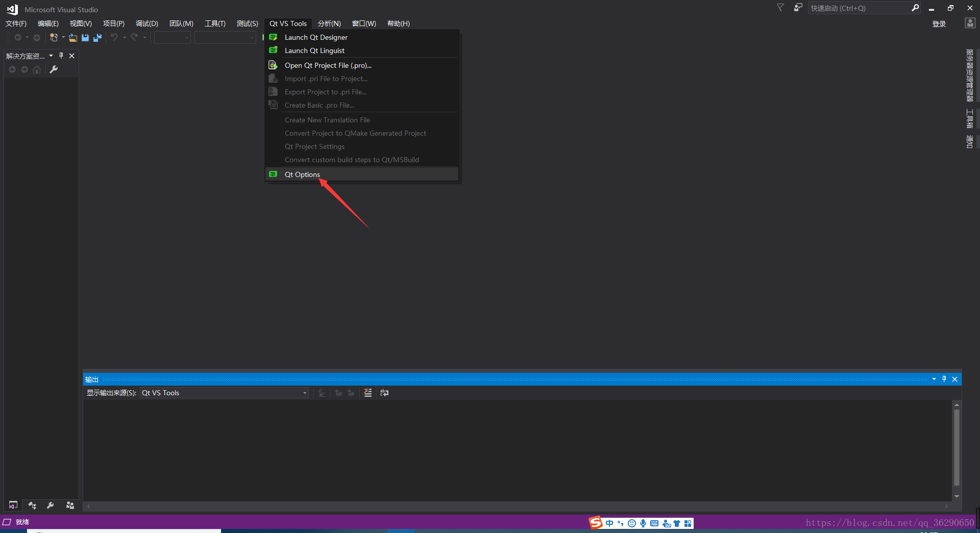Click the 登录 sign-in link
Image resolution: width=980 pixels, height=533 pixels.
pyautogui.click(x=939, y=24)
